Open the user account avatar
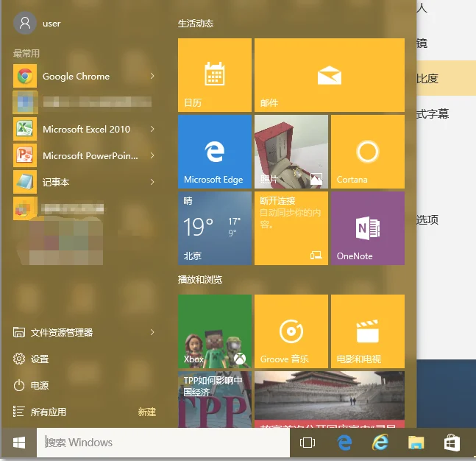Viewport: 476px width, 461px height. [x=25, y=23]
